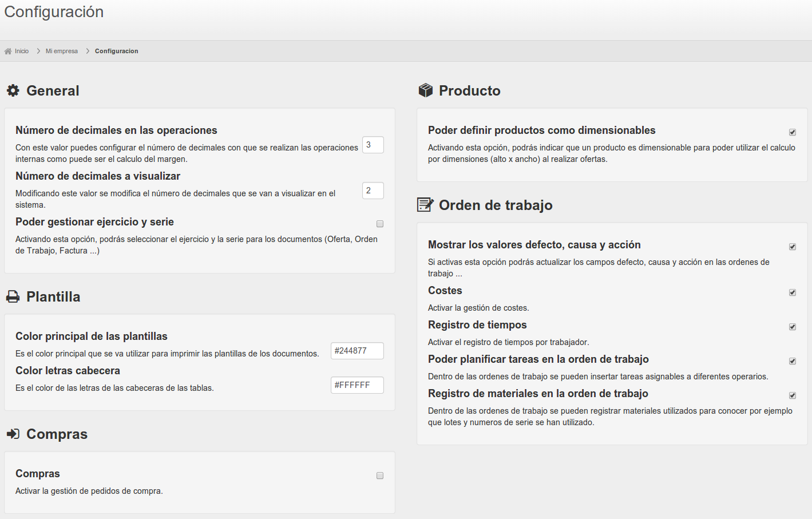Click the text 'Activar la gestión de costes.'
812x519 pixels.
tap(478, 308)
